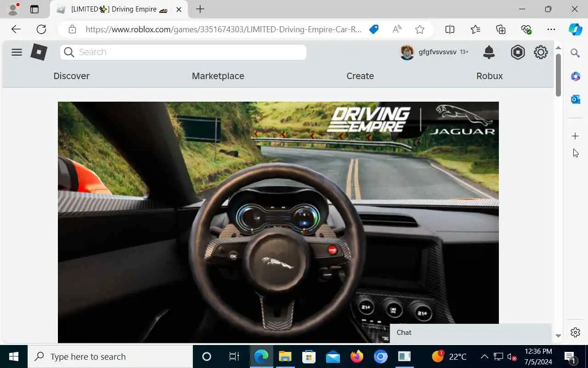Open the Create tab

click(x=360, y=76)
